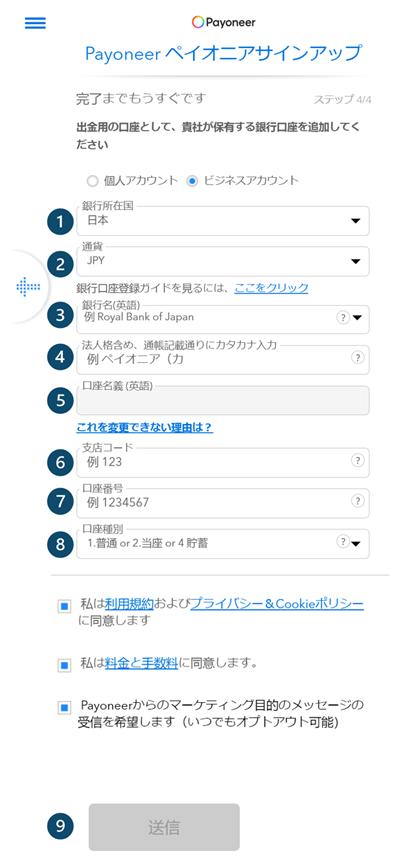The width and height of the screenshot is (418, 864).
Task: Select the ビジネスアカウント radio button
Action: coord(192,181)
